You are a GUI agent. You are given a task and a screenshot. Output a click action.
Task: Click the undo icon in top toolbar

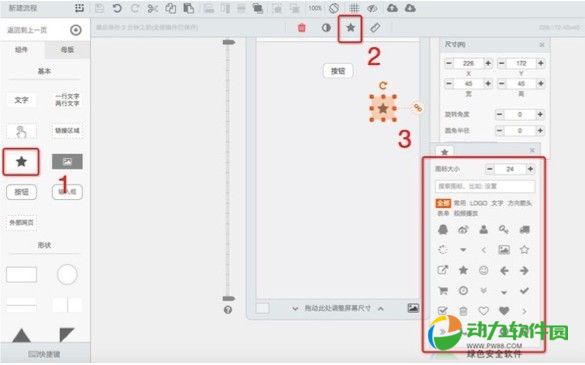117,8
